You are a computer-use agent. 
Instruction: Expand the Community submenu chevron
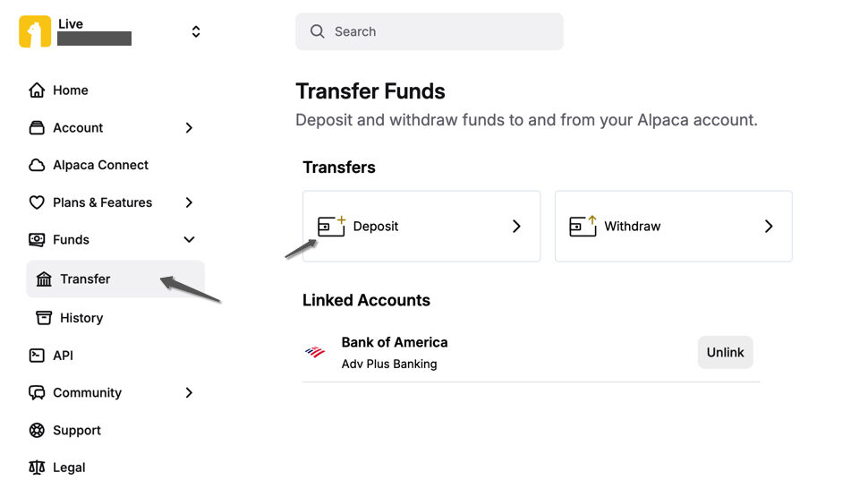tap(189, 392)
